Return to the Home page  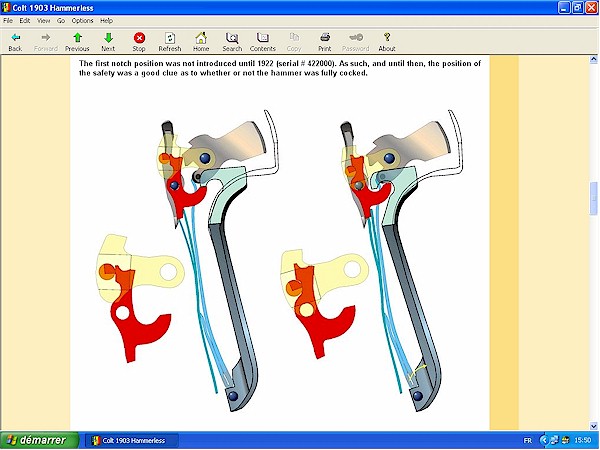coord(201,41)
